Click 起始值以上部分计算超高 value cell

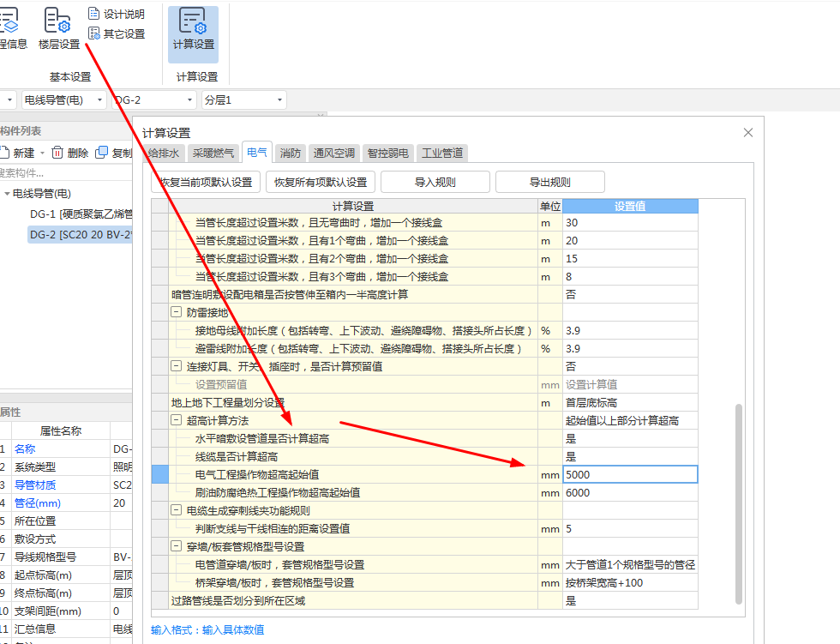click(x=630, y=420)
